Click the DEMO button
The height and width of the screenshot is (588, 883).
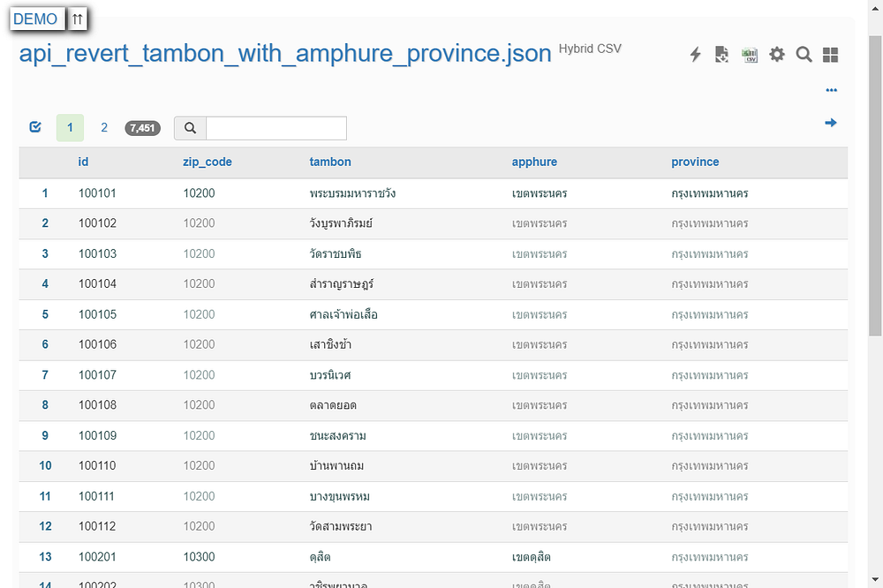click(36, 19)
